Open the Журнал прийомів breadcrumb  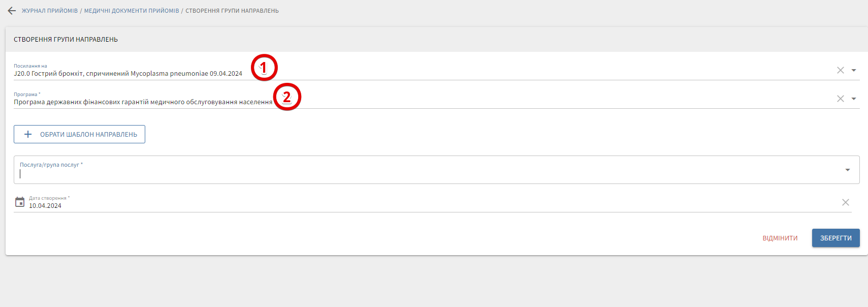coord(50,11)
